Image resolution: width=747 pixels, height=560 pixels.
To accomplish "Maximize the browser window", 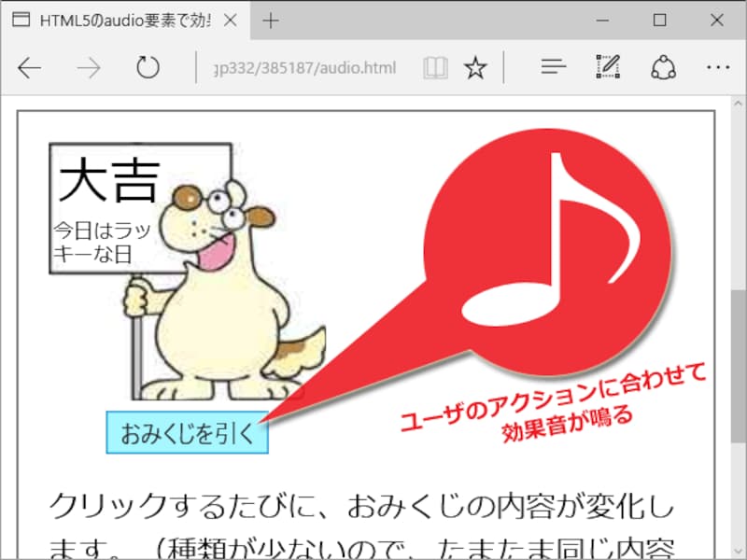I will (659, 21).
